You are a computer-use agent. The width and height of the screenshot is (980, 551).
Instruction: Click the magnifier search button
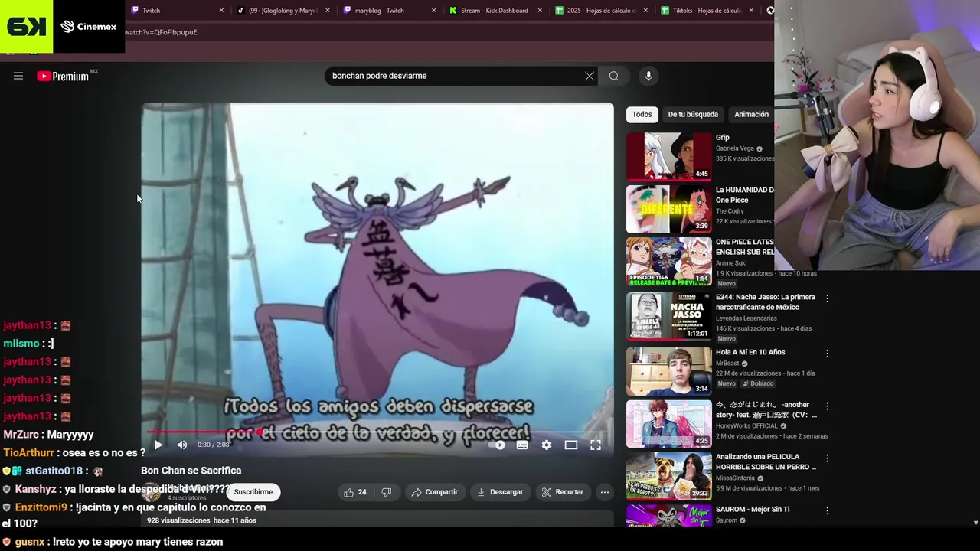pos(614,76)
